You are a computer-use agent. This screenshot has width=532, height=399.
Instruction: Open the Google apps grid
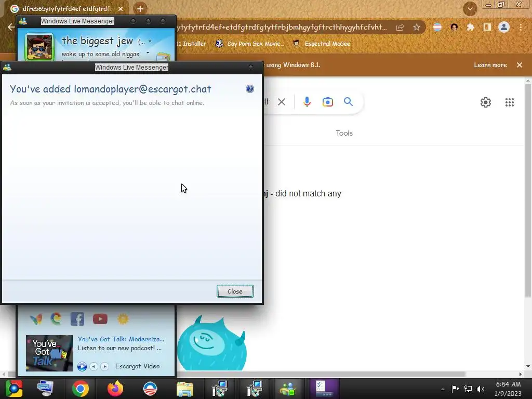[x=510, y=102]
